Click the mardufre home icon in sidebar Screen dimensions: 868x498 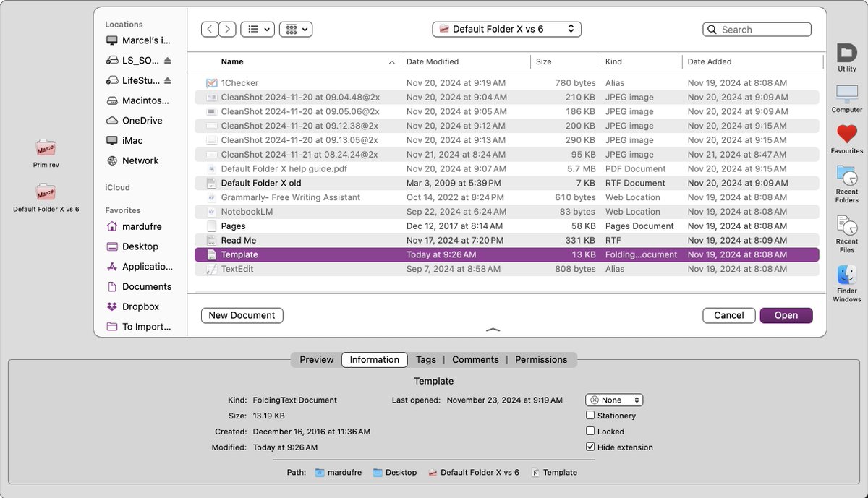(x=112, y=226)
